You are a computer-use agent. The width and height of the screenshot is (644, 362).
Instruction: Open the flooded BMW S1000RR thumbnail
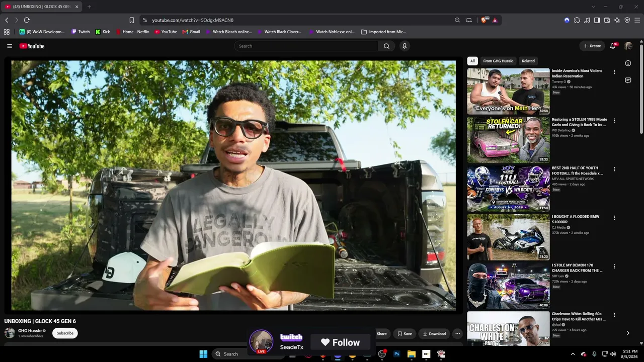click(x=508, y=237)
